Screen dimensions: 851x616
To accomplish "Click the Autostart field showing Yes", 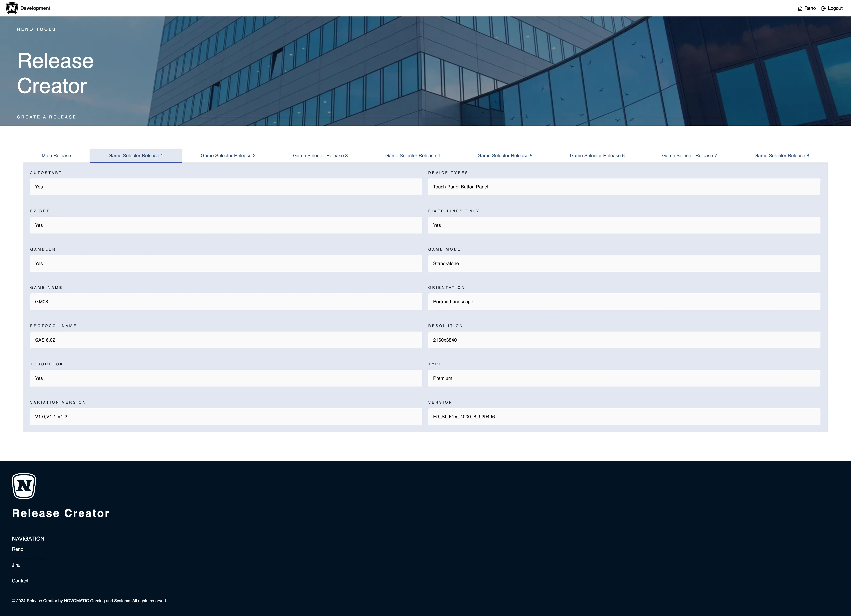I will pos(226,187).
